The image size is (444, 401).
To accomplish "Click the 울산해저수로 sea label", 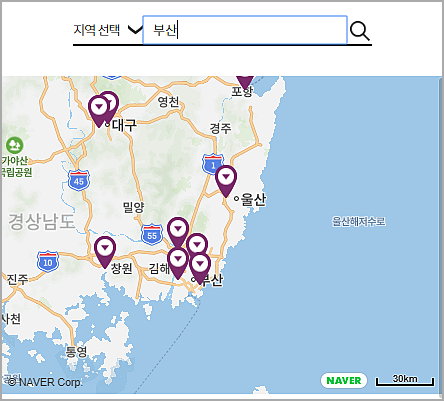I will 359,221.
